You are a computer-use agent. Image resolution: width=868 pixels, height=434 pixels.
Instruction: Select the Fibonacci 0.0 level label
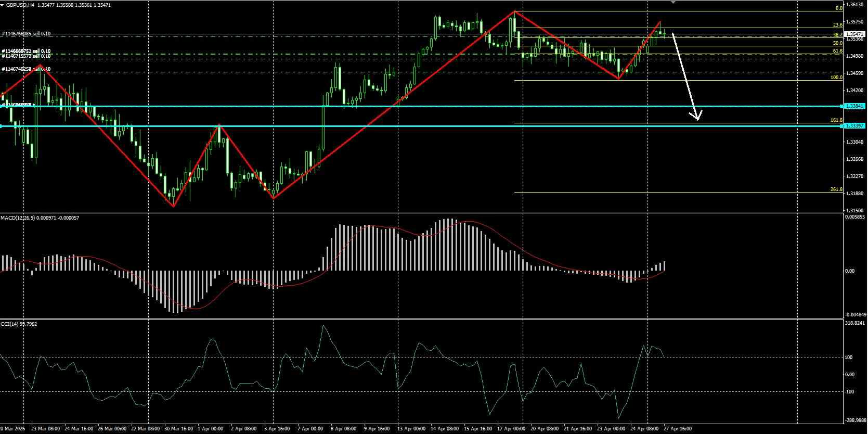[838, 8]
